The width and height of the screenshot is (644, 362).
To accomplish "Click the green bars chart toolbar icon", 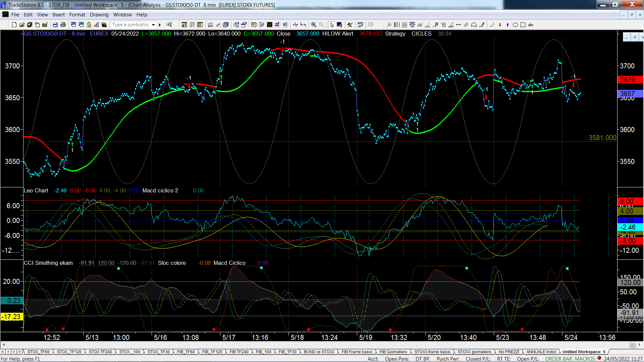I will click(269, 24).
